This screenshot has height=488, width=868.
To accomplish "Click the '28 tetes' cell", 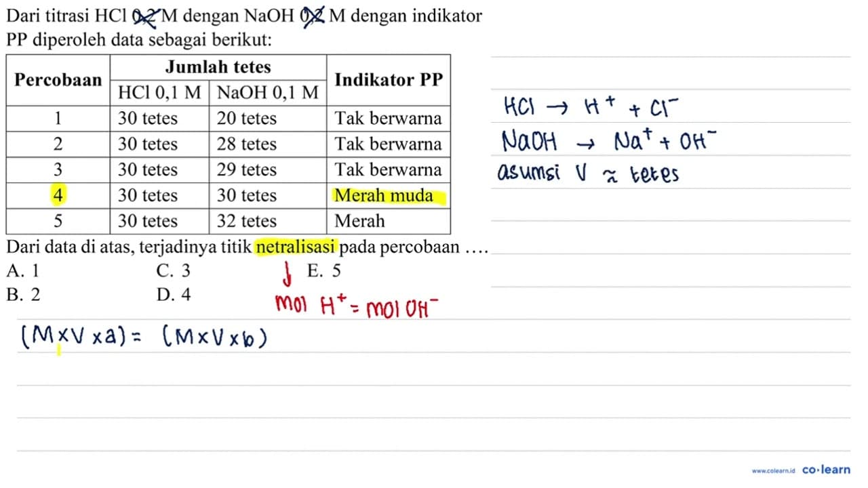I will tap(268, 144).
